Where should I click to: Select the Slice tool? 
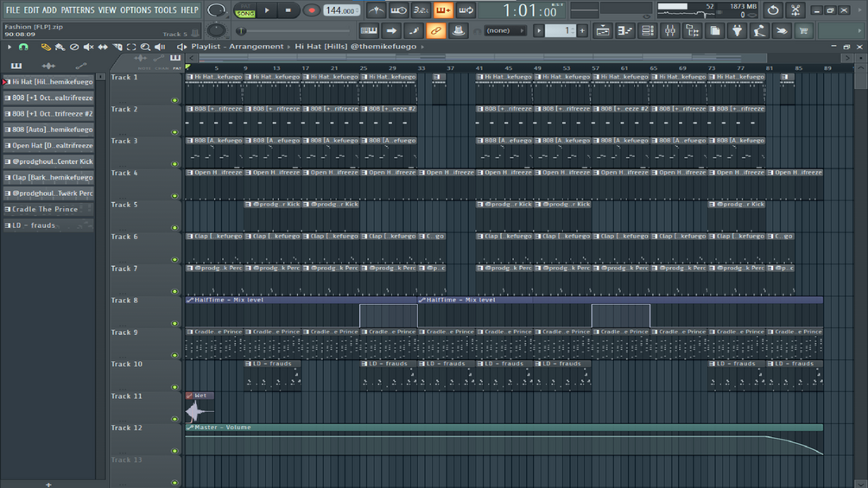[x=117, y=47]
